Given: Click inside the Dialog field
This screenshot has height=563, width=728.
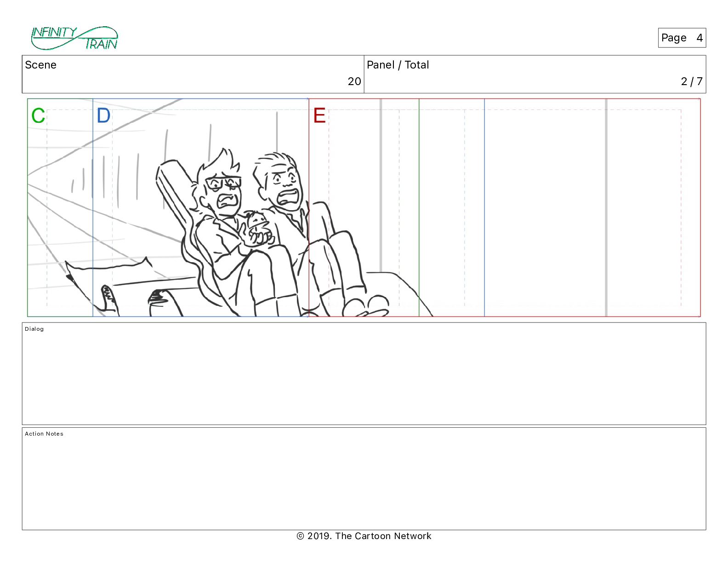Looking at the screenshot, I should pyautogui.click(x=364, y=373).
